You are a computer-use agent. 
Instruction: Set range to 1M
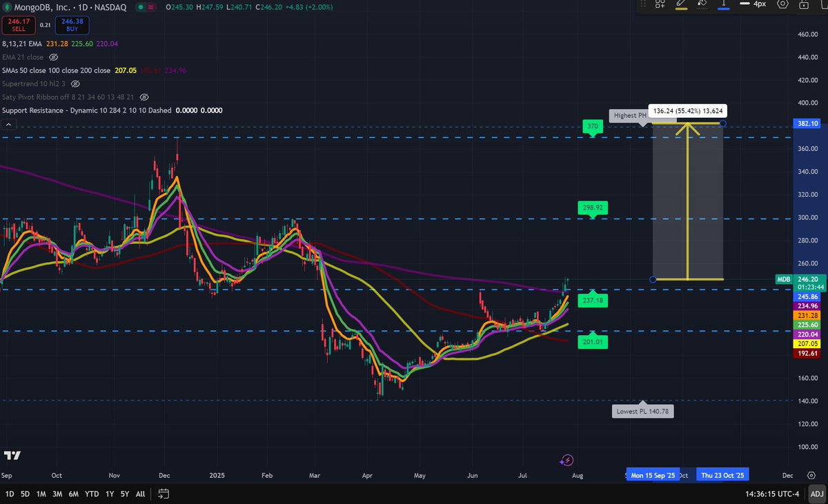pos(41,494)
